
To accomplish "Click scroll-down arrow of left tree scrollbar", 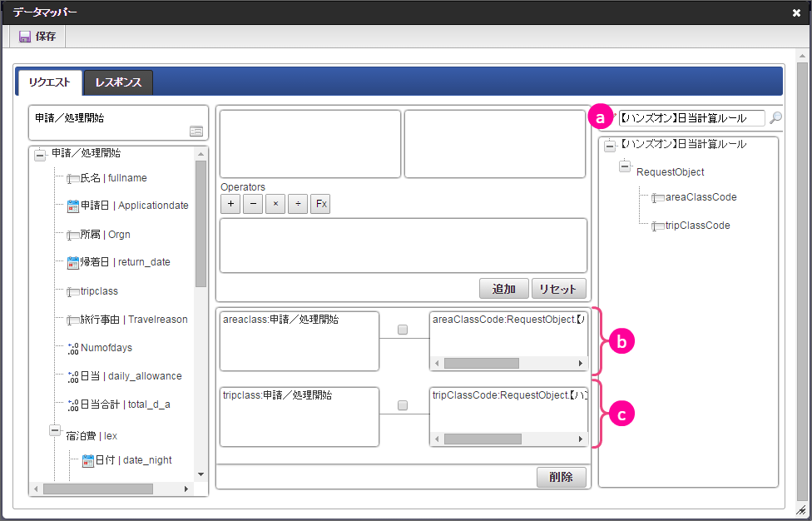I will [x=201, y=474].
